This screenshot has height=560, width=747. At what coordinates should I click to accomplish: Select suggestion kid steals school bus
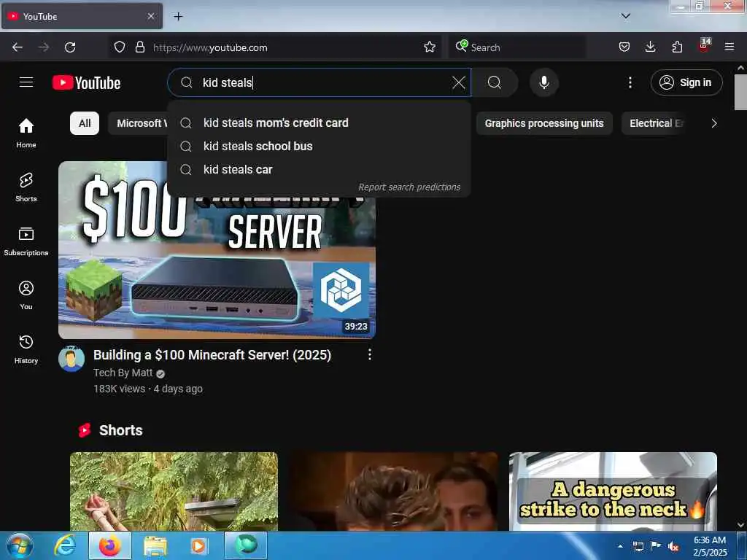(319, 146)
